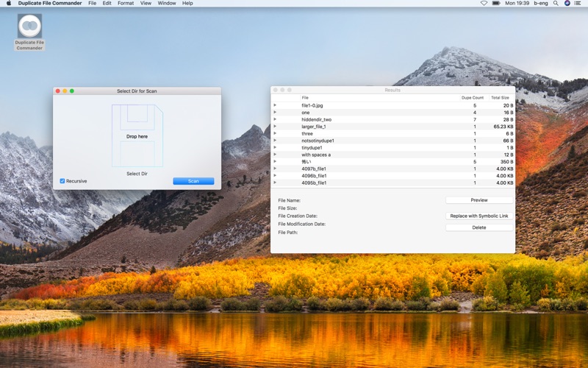588x368 pixels.
Task: Click the Drop here folder target
Action: coord(137,135)
